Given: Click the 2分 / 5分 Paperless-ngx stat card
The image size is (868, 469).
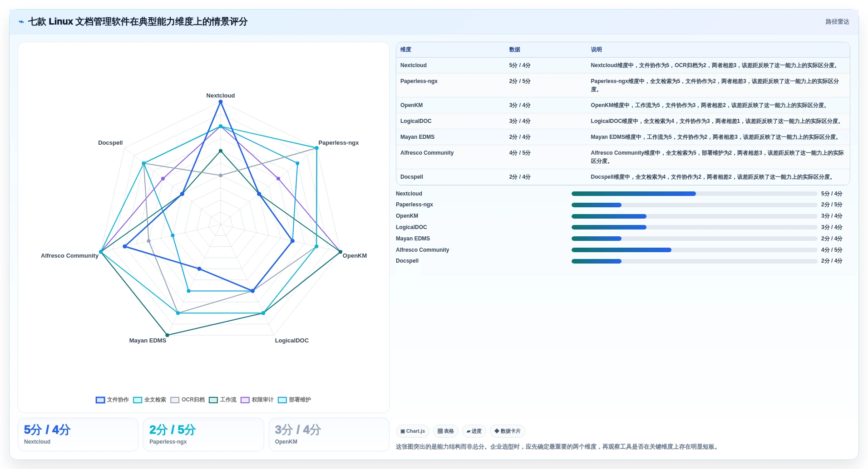Looking at the screenshot, I should click(x=203, y=435).
